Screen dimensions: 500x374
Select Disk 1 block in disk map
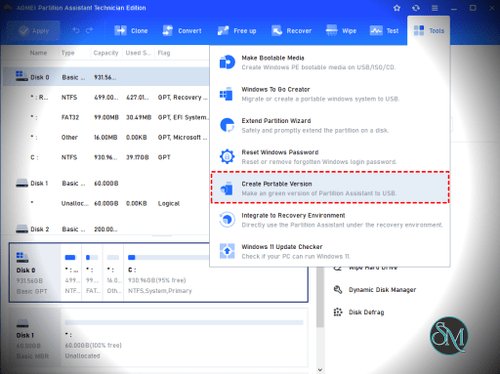coord(35,337)
